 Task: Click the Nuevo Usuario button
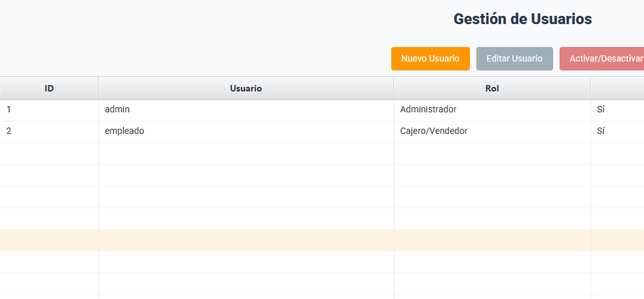[431, 59]
